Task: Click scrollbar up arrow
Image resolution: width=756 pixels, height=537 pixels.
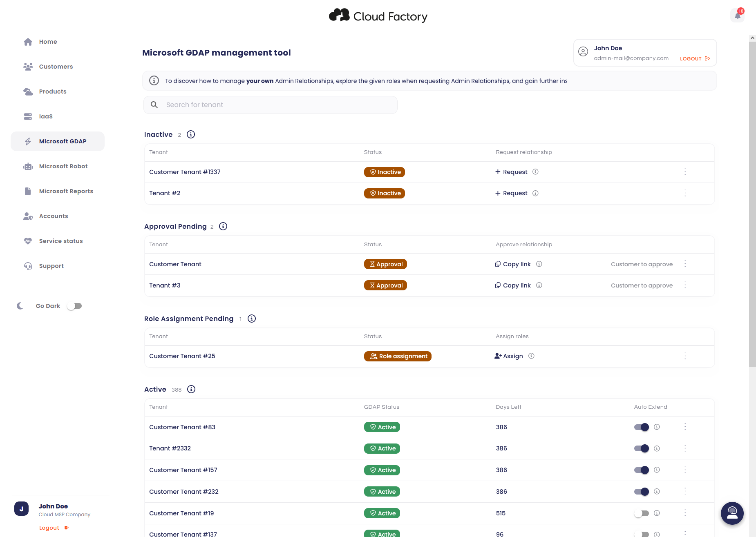Action: (x=752, y=38)
